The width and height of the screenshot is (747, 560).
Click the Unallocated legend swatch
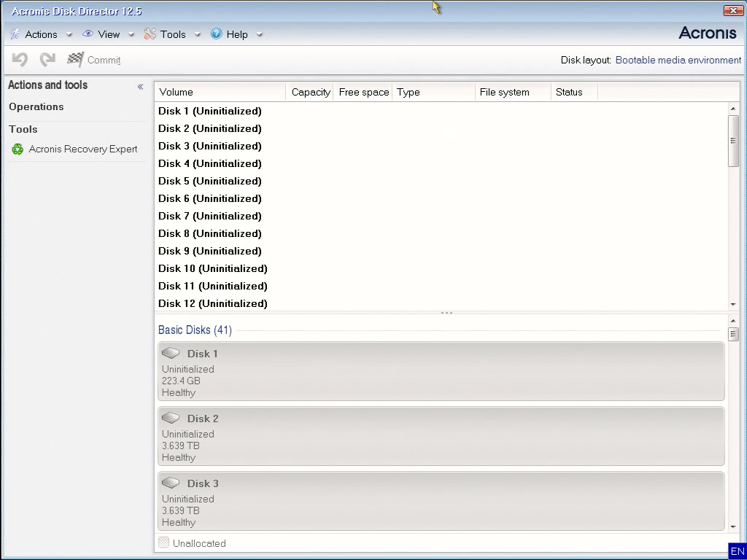pyautogui.click(x=163, y=542)
